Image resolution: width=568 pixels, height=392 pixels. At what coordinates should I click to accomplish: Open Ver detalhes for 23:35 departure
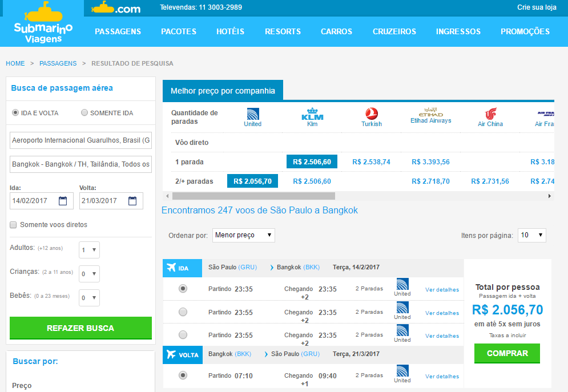[442, 289]
